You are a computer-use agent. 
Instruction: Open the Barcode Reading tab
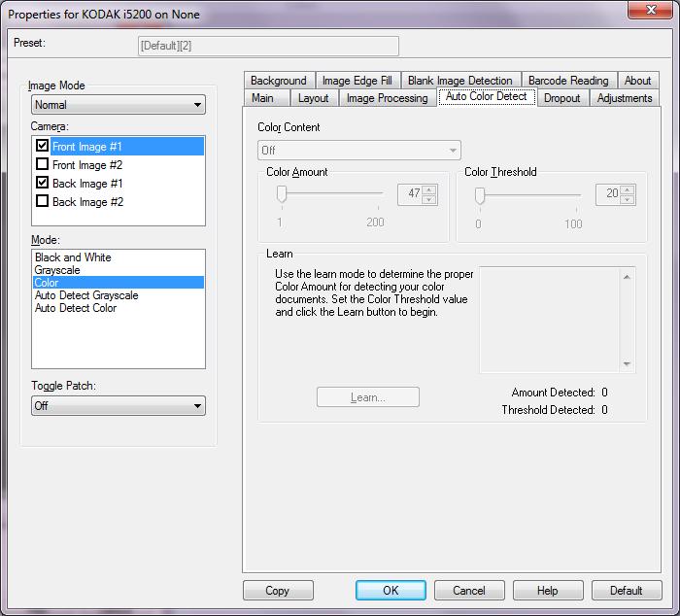coord(568,81)
